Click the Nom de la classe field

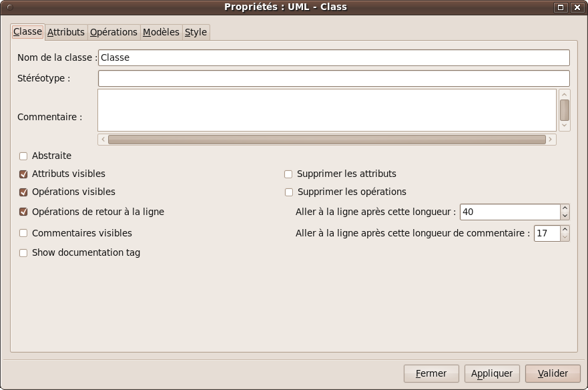334,57
